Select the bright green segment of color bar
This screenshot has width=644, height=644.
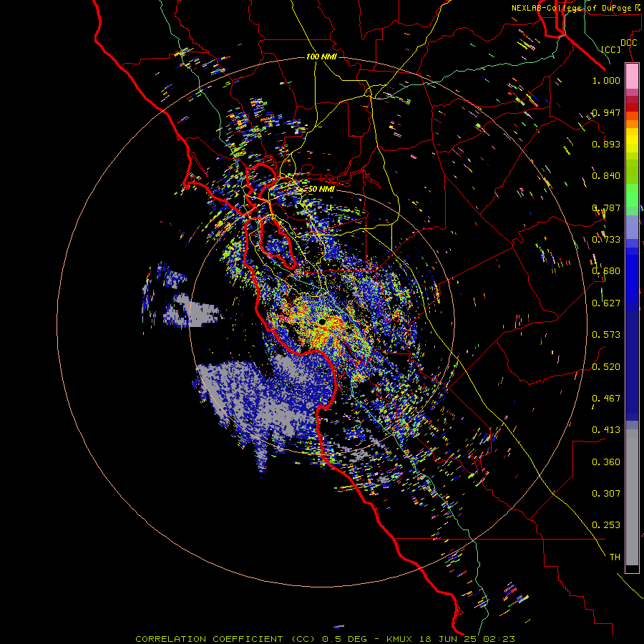tap(632, 195)
